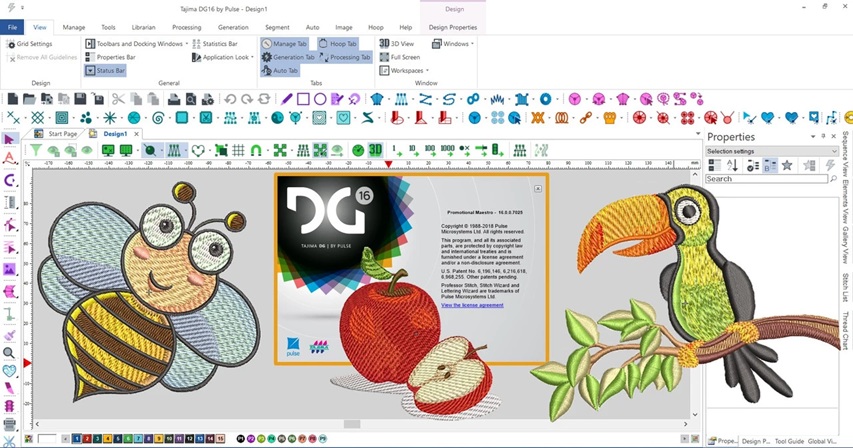Open the Generation ribbon tab
Image resolution: width=853 pixels, height=448 pixels.
coord(233,27)
